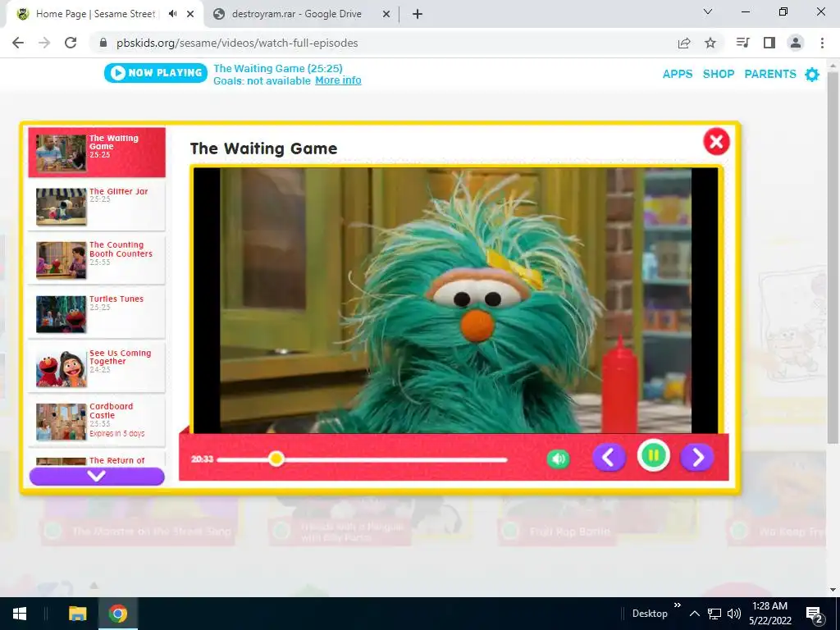Close the Sesame Street tab

tap(190, 15)
